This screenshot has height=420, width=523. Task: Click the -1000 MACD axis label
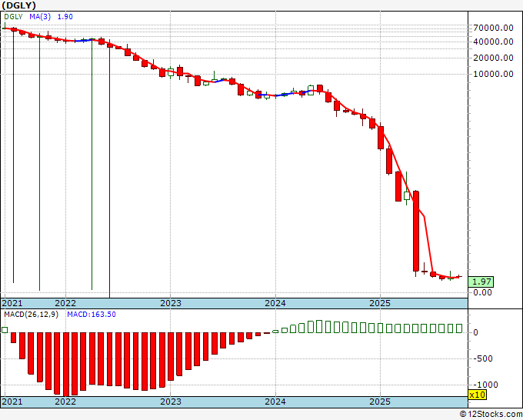pyautogui.click(x=485, y=385)
